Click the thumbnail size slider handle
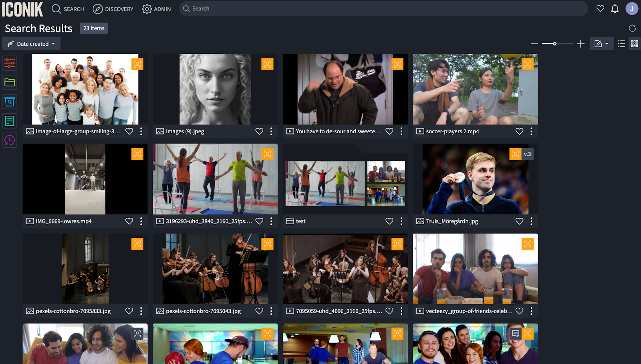 554,44
